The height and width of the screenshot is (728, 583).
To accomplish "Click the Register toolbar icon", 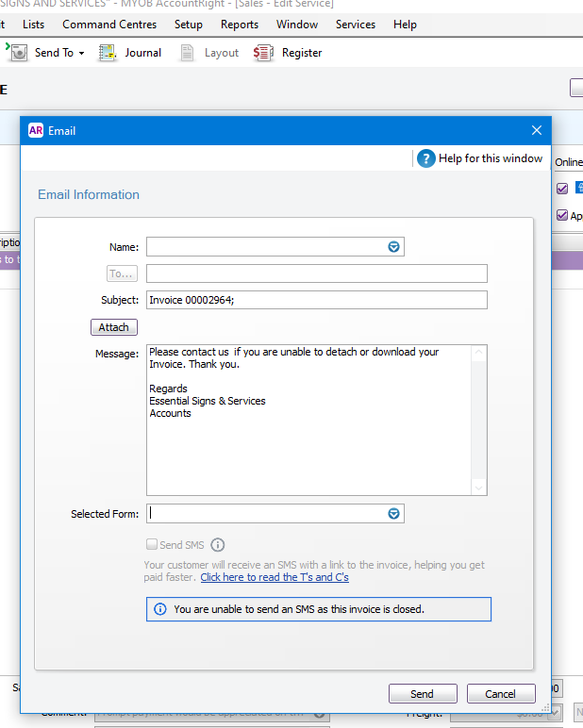I will coord(264,53).
